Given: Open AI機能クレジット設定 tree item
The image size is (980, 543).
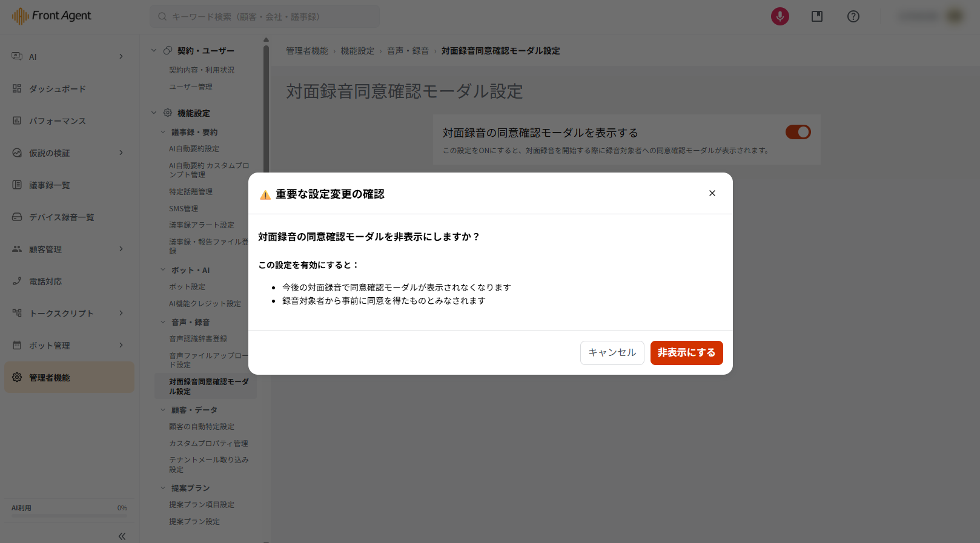Looking at the screenshot, I should [x=205, y=304].
